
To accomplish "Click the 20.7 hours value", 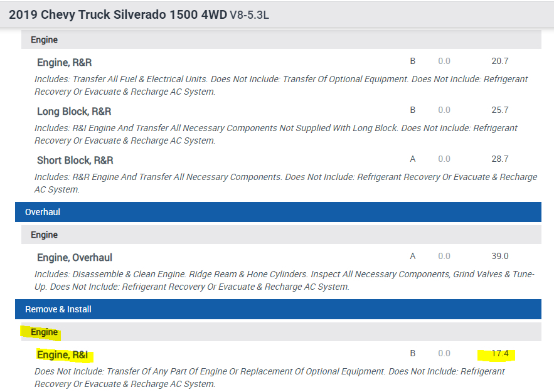I will (500, 61).
